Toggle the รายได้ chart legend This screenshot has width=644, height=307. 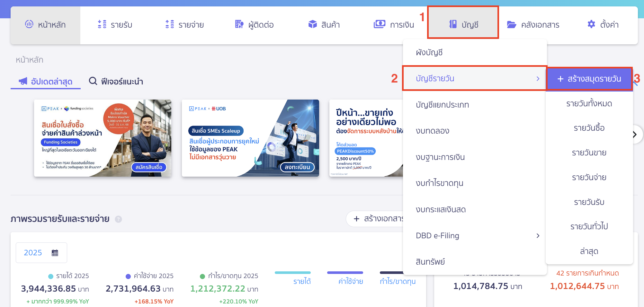point(302,281)
